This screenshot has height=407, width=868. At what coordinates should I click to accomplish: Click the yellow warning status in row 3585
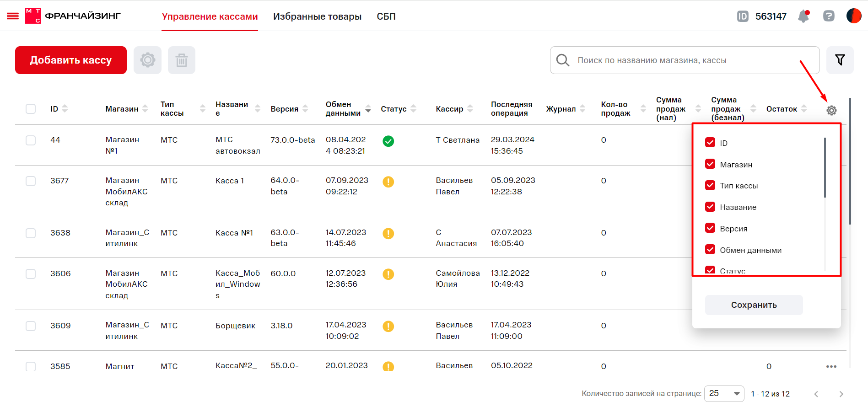coord(388,366)
